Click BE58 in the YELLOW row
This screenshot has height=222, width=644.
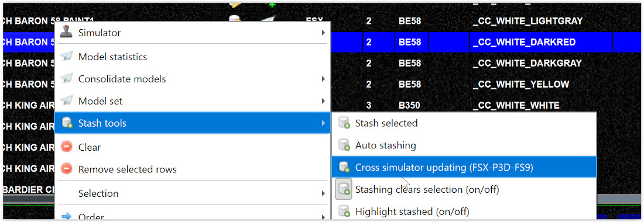pos(410,84)
